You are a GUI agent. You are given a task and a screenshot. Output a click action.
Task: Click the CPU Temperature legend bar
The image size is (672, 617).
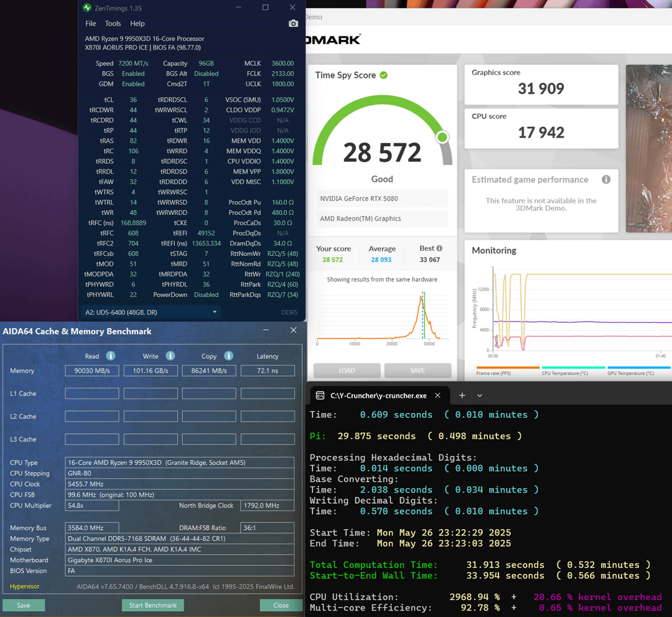tap(574, 367)
